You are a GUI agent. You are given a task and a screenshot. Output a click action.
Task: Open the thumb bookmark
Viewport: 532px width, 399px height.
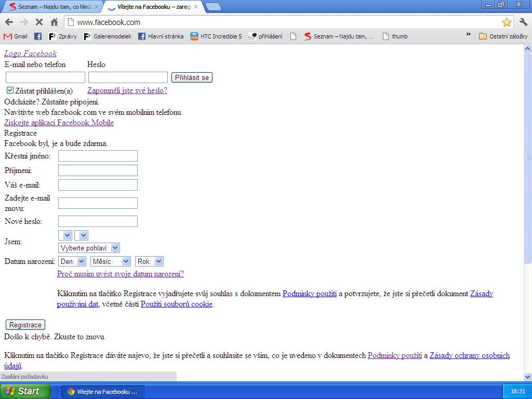tap(395, 36)
